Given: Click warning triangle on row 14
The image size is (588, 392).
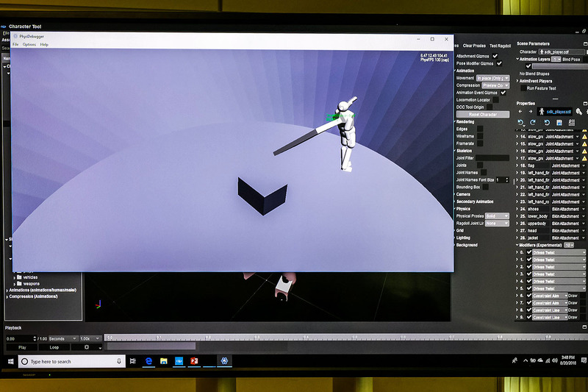Looking at the screenshot, I should [x=584, y=137].
